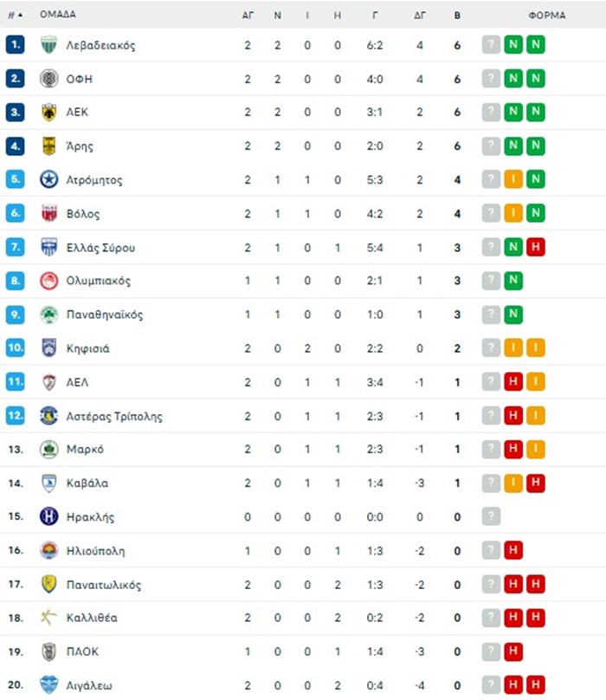Viewport: 606px width, 700px height.
Task: Click the grey ? upcoming match badge for Ηρακλής
Action: [x=491, y=516]
